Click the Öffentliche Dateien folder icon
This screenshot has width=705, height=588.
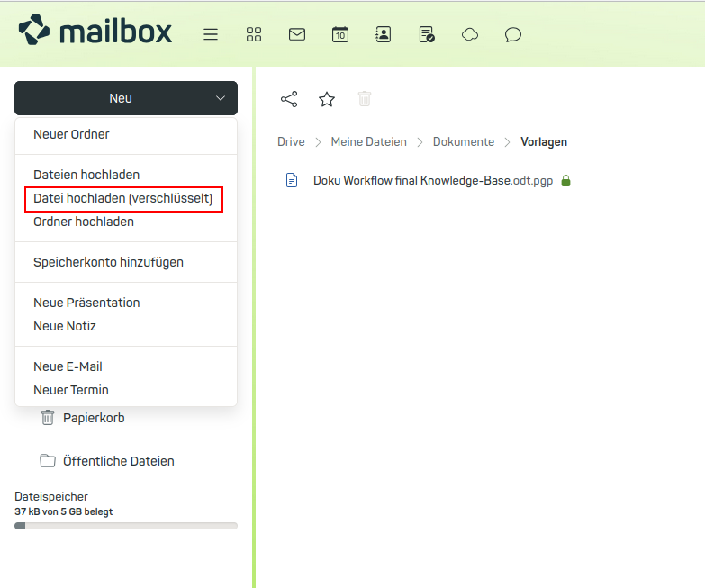coord(47,460)
